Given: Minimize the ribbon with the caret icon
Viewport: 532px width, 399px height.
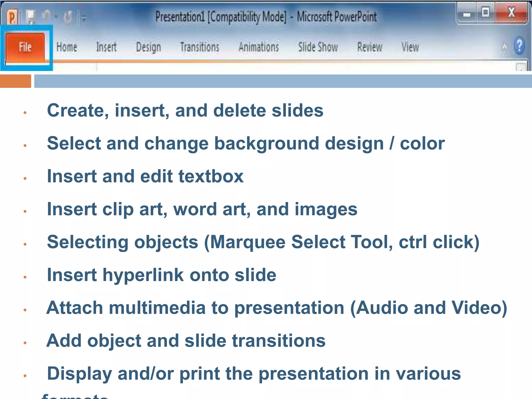Looking at the screenshot, I should pos(504,47).
